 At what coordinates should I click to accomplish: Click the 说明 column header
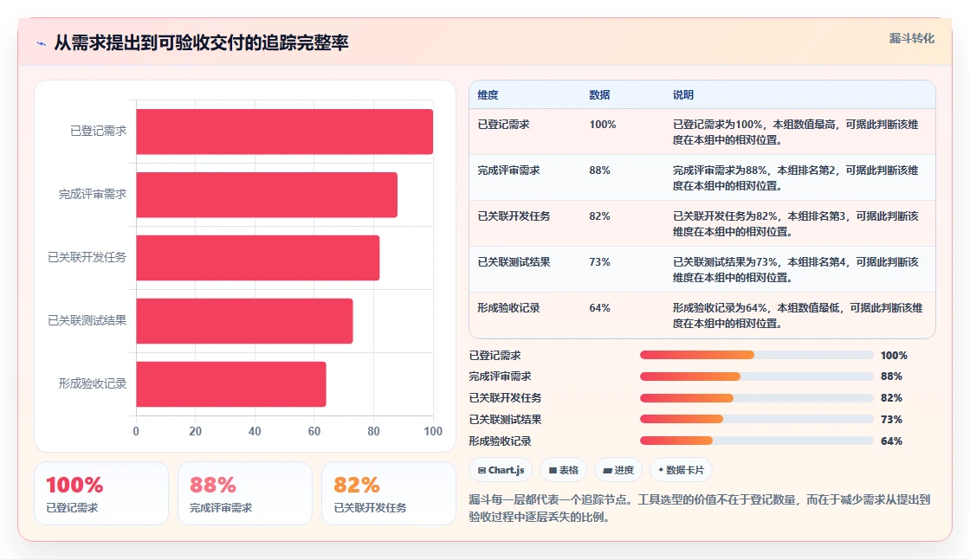click(683, 94)
